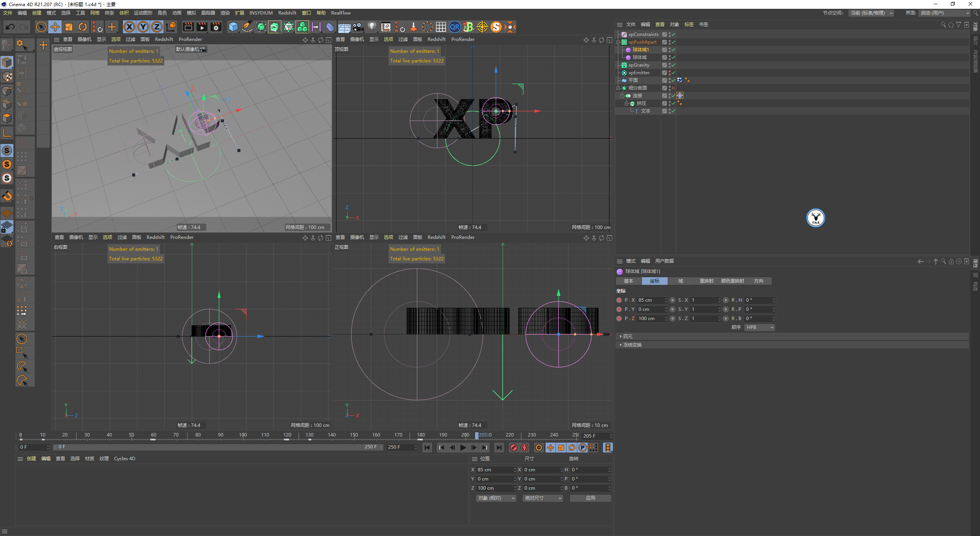
Task: Switch to the 重映射 tab
Action: (x=706, y=281)
